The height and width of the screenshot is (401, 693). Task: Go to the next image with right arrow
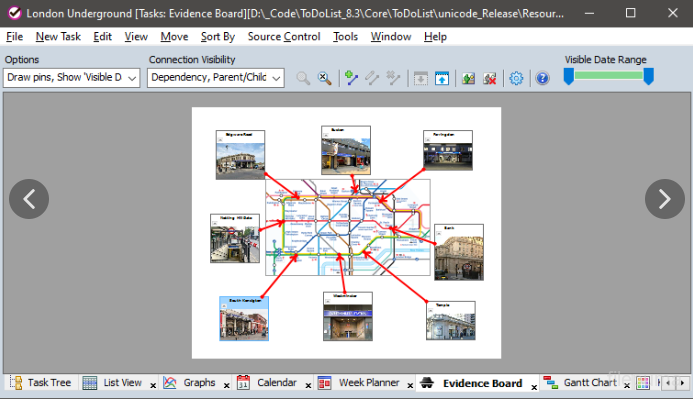click(x=665, y=199)
